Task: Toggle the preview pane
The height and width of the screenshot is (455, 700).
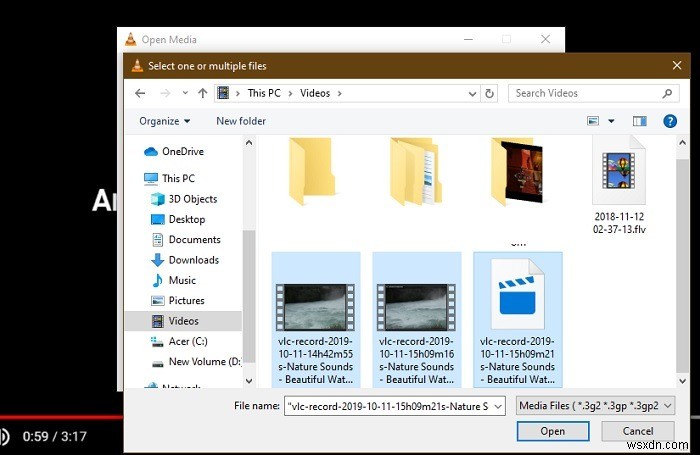Action: 639,121
